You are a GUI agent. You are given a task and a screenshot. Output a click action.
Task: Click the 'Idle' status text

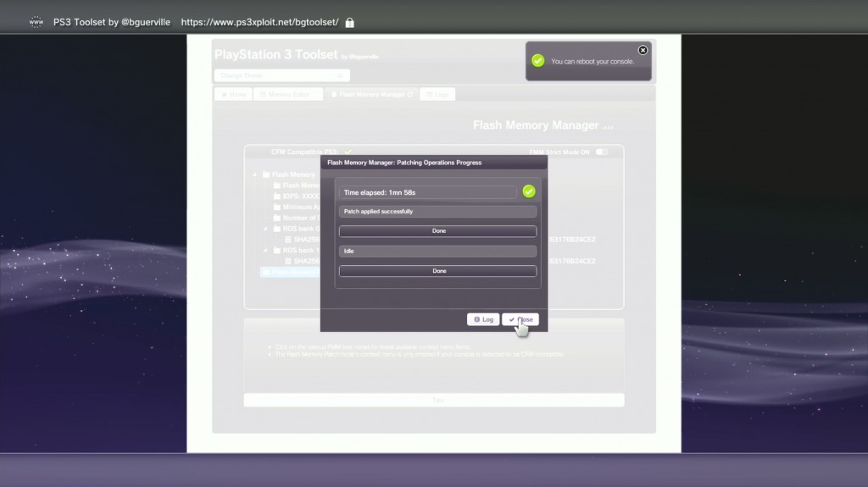click(x=348, y=252)
